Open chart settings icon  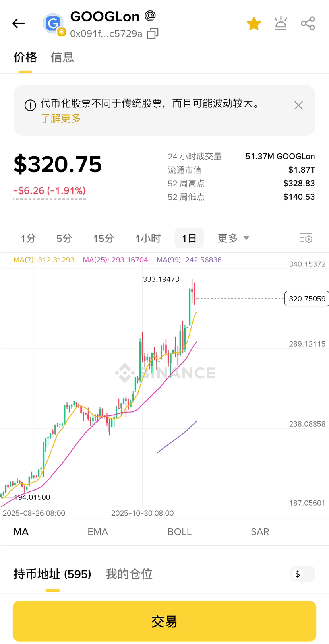pos(306,238)
